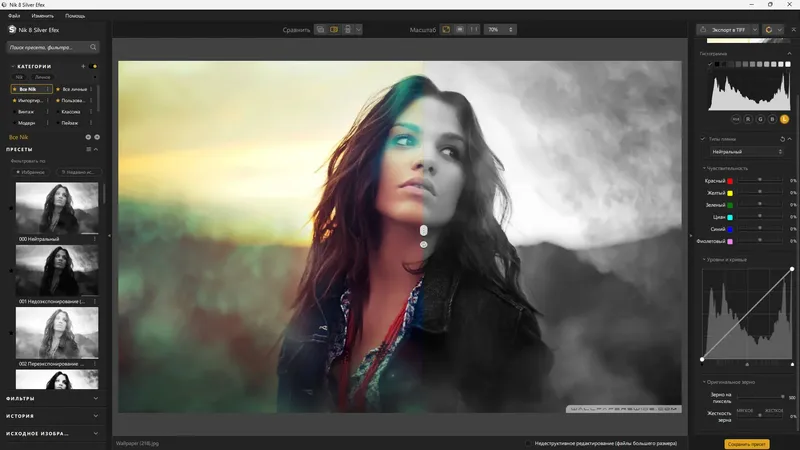Select the white zone swatch
Image resolution: width=800 pixels, height=450 pixels.
[x=788, y=64]
